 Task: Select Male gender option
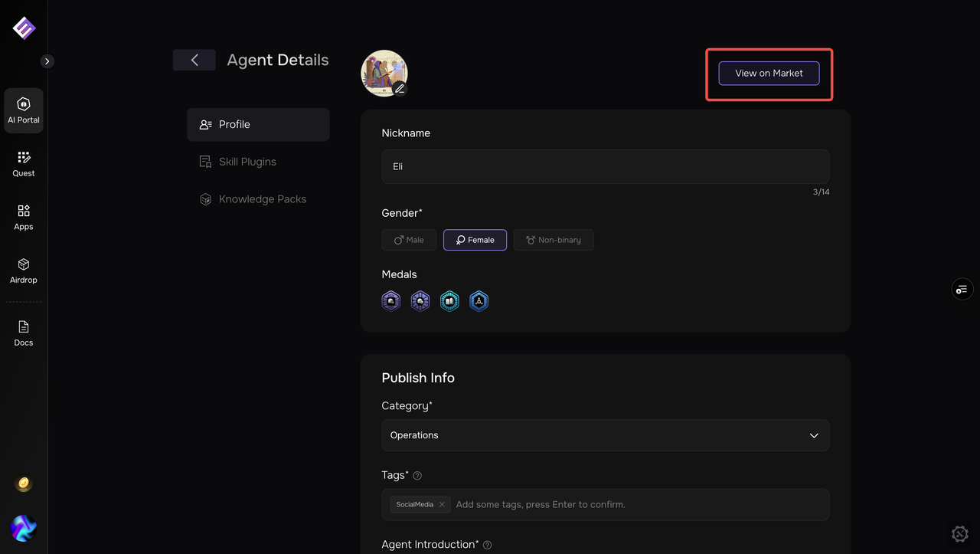pyautogui.click(x=409, y=240)
